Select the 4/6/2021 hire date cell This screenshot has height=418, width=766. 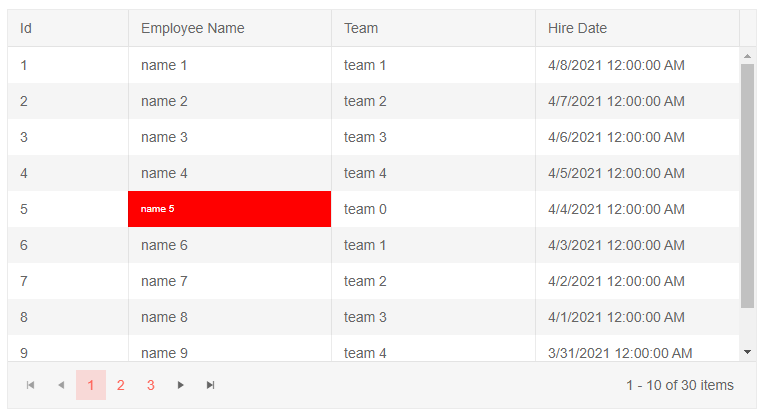(616, 137)
